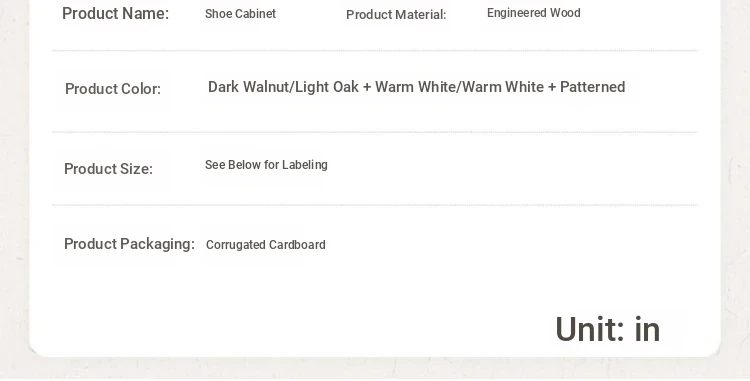Click the 'Product Color:' label
This screenshot has width=750, height=381.
coord(113,89)
